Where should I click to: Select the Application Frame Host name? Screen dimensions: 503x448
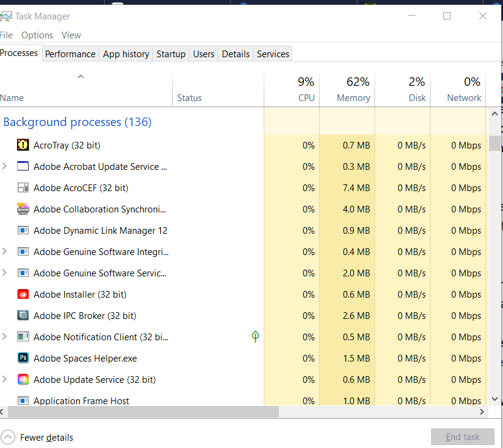tap(81, 401)
